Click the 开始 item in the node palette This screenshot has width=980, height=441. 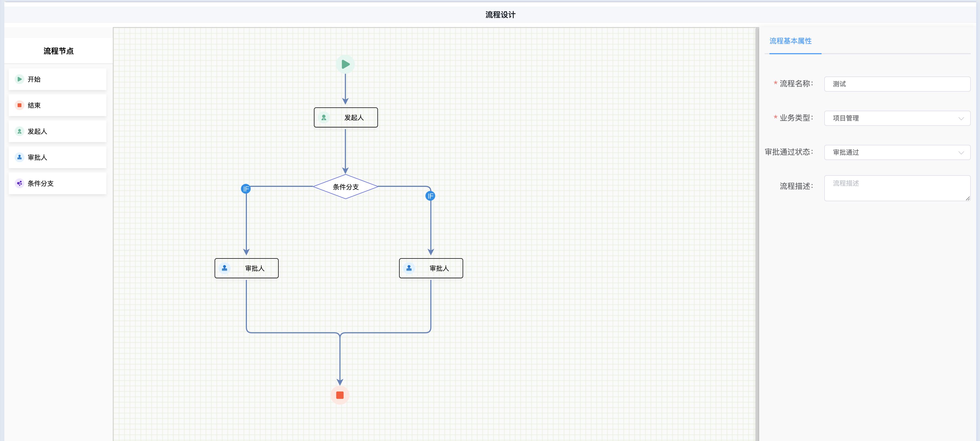click(x=58, y=79)
